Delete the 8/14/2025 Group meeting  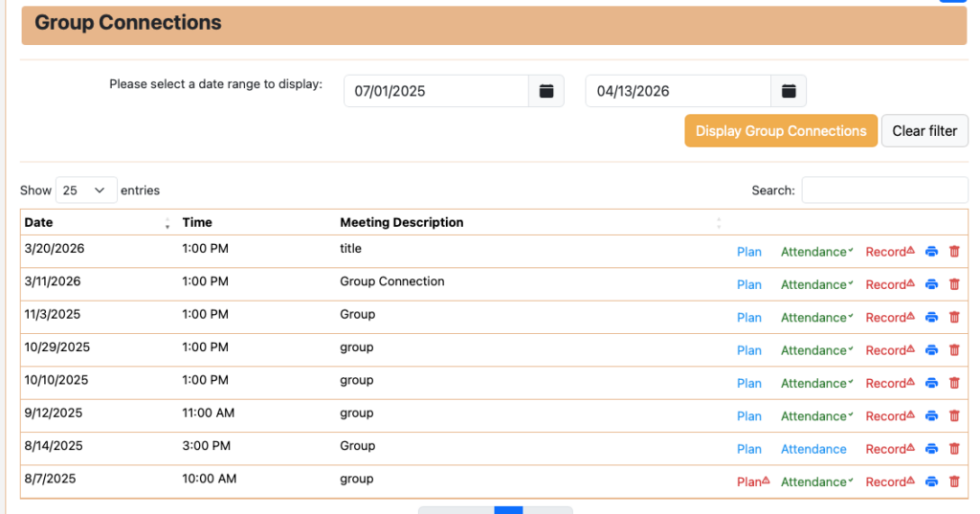954,449
